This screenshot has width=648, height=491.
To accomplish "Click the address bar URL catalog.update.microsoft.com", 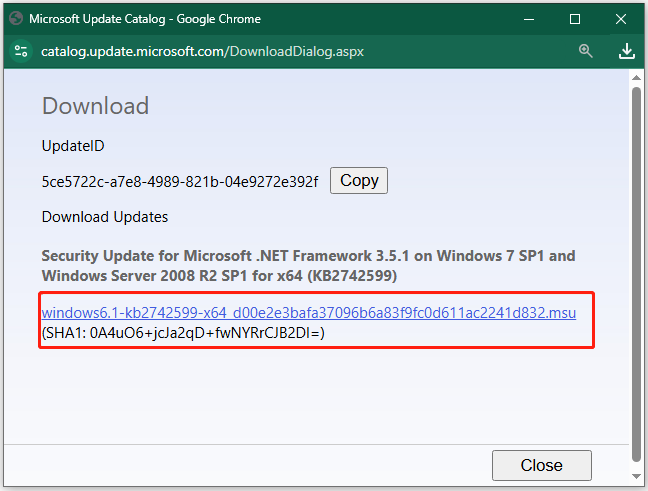I will (202, 52).
